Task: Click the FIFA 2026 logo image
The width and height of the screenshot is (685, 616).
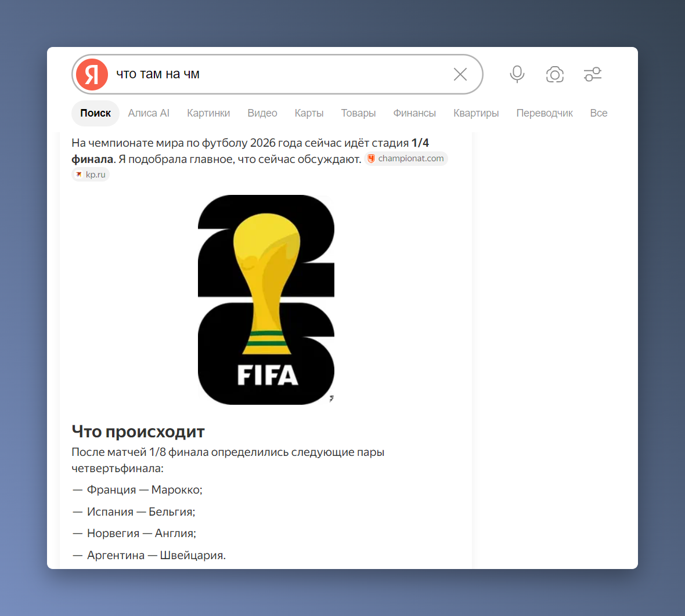Action: (x=266, y=299)
